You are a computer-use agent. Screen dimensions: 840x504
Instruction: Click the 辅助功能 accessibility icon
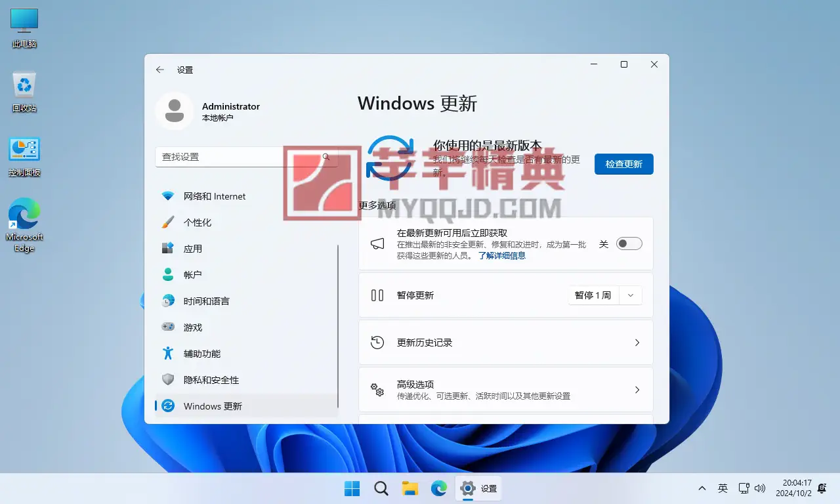coord(168,354)
